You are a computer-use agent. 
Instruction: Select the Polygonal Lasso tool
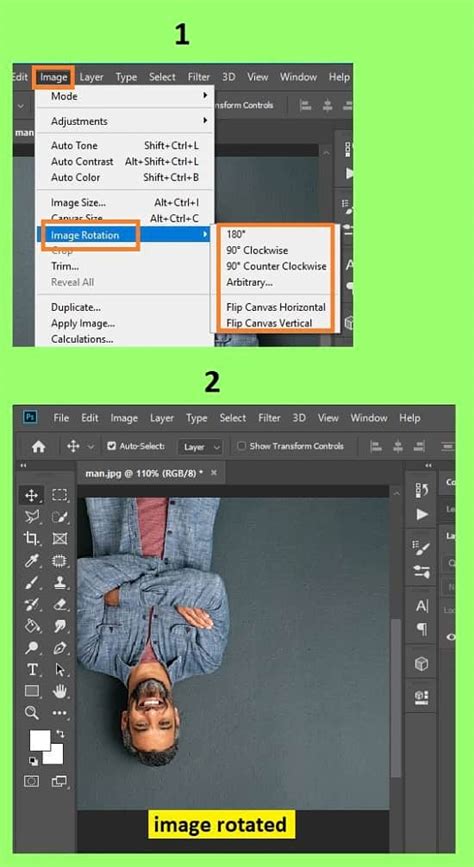pyautogui.click(x=32, y=517)
